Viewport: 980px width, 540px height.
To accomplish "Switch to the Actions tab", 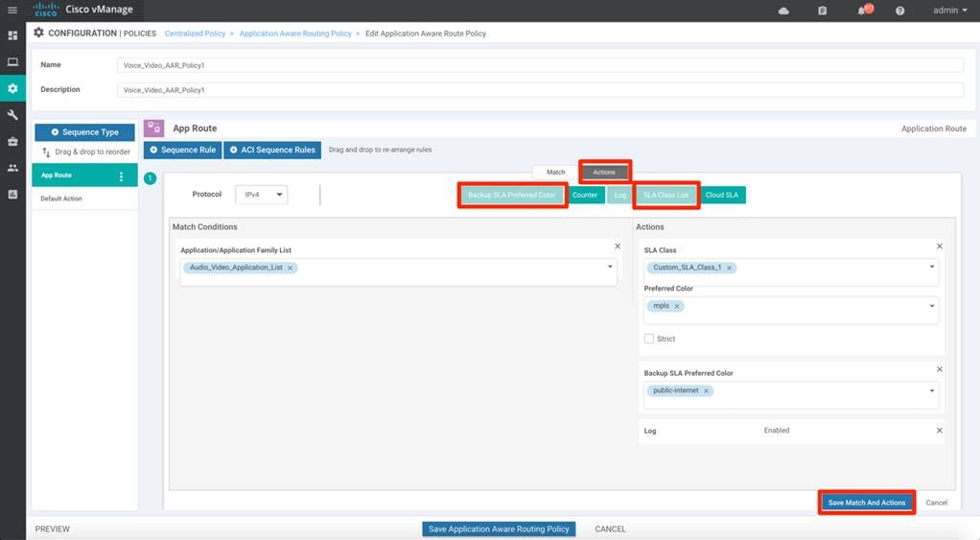I will (604, 172).
